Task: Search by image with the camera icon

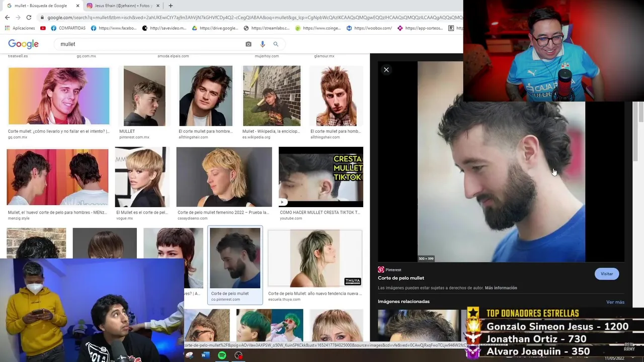Action: (x=249, y=44)
